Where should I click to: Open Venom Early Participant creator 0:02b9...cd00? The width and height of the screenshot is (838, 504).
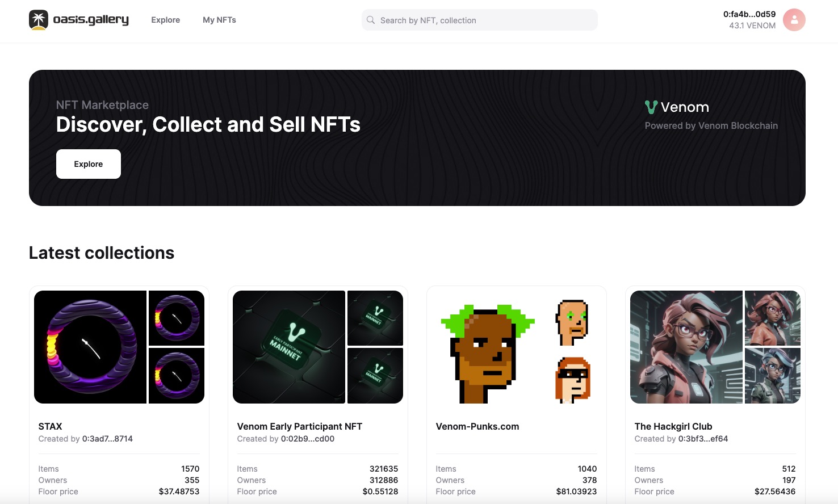[307, 439]
